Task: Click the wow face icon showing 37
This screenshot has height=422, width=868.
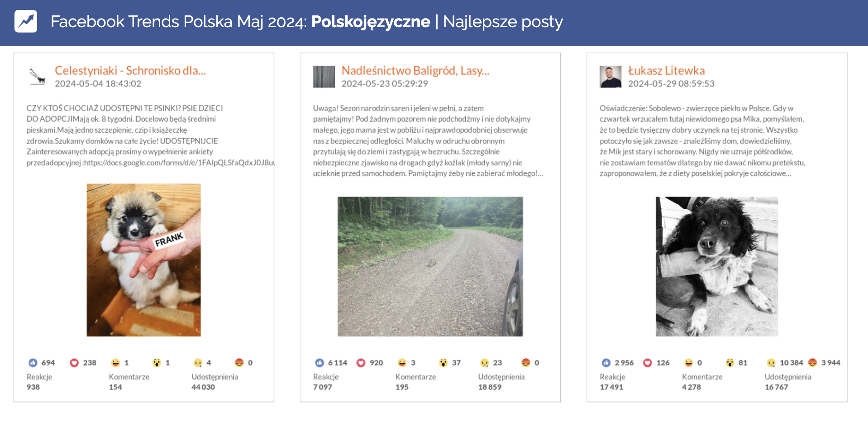Action: click(x=443, y=363)
